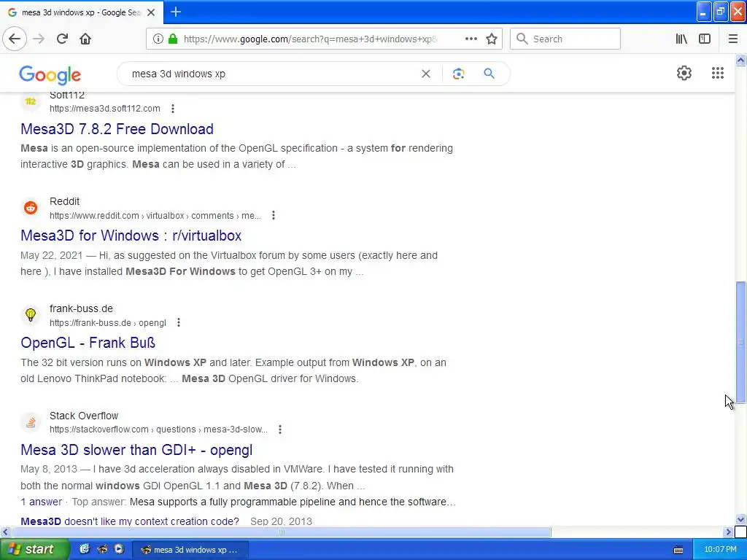Open more options for Reddit result
The width and height of the screenshot is (747, 560).
[274, 215]
